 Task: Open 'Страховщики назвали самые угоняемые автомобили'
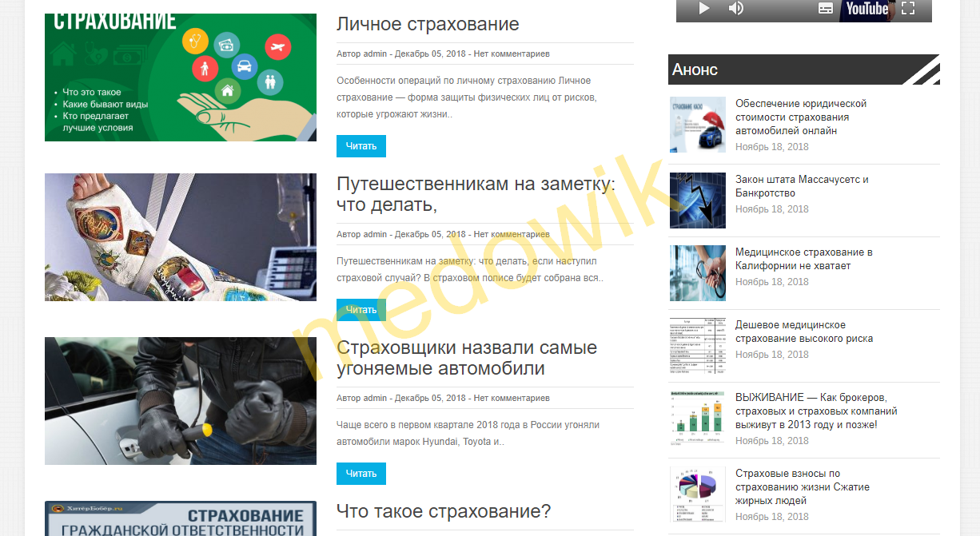click(x=467, y=358)
